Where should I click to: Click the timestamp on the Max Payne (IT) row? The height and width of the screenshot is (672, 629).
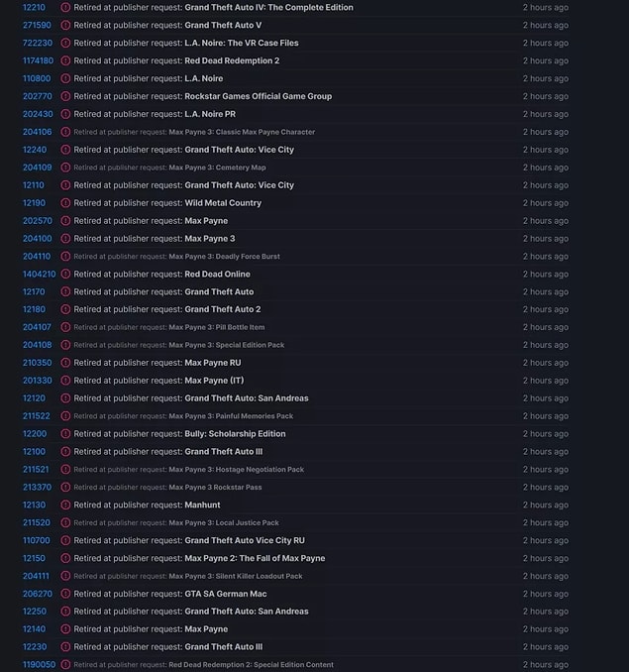click(x=546, y=381)
